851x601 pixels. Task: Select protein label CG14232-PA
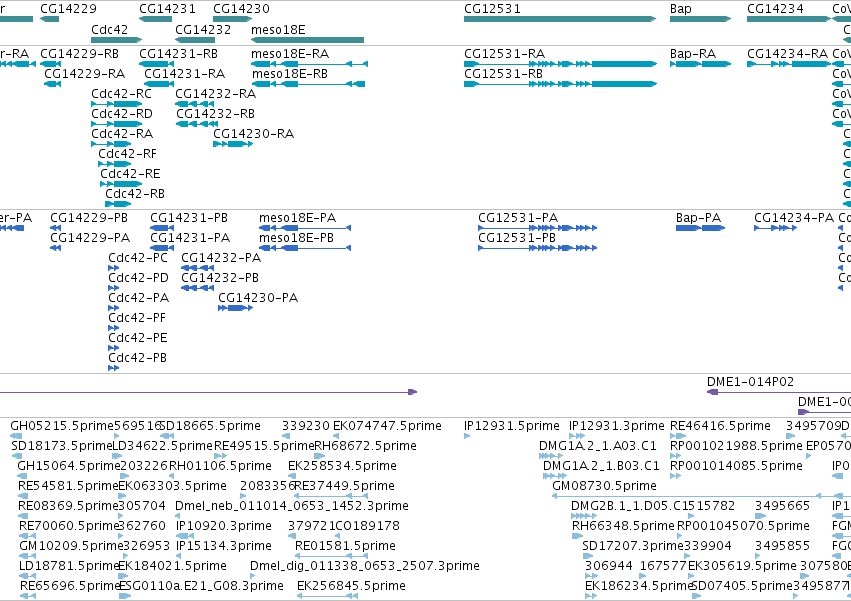[x=221, y=257]
